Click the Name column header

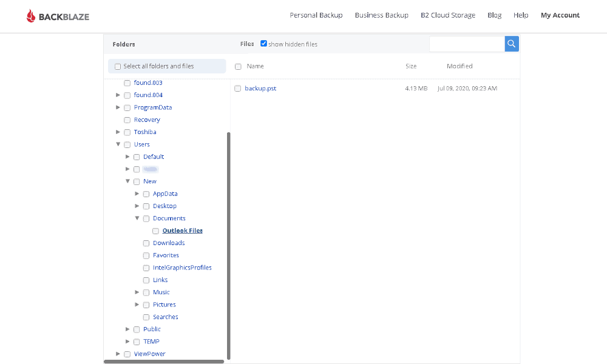(255, 66)
